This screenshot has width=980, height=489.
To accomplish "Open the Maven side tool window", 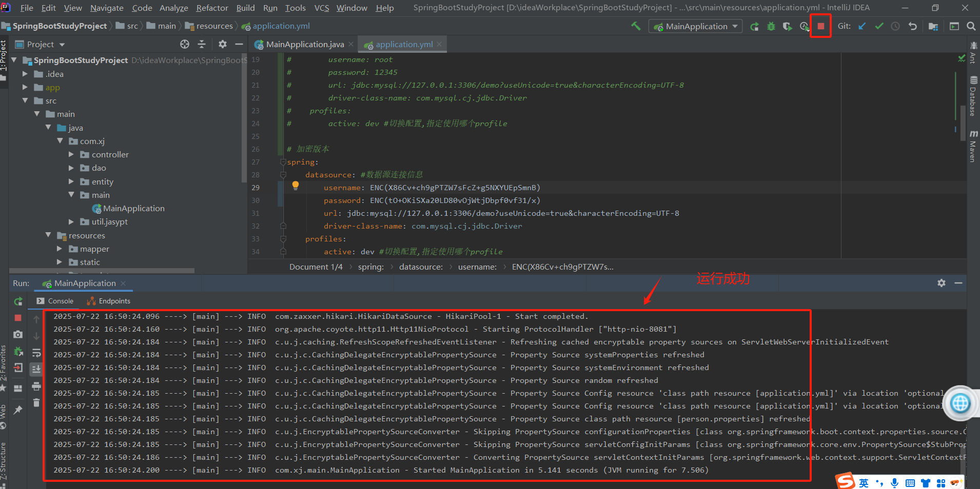I will (x=973, y=147).
